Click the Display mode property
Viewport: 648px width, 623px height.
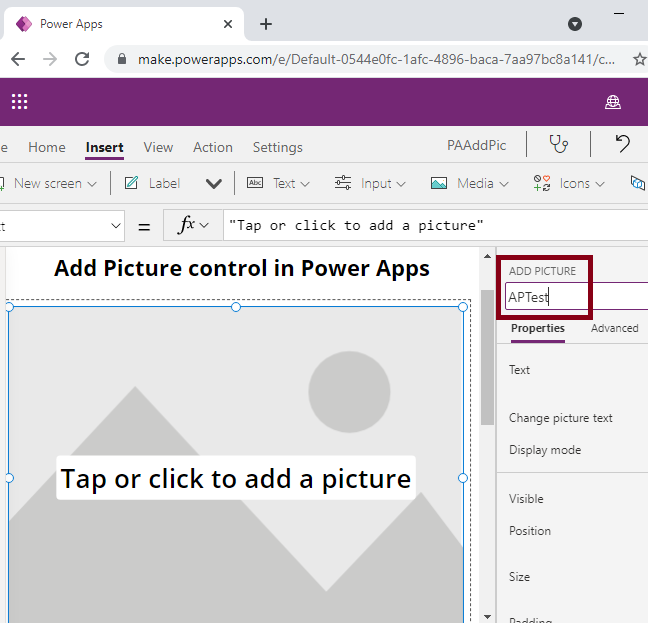coord(545,449)
